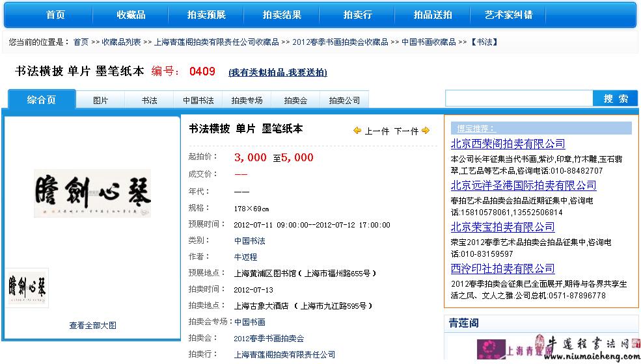641x364 pixels.
Task: Open 艺术家纠错 navigation item
Action: click(508, 15)
